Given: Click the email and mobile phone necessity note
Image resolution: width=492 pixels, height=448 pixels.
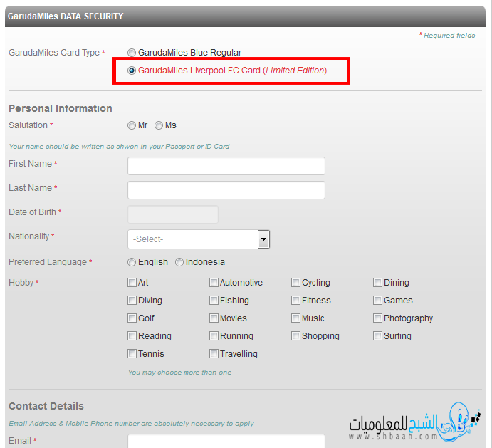Looking at the screenshot, I should (131, 424).
